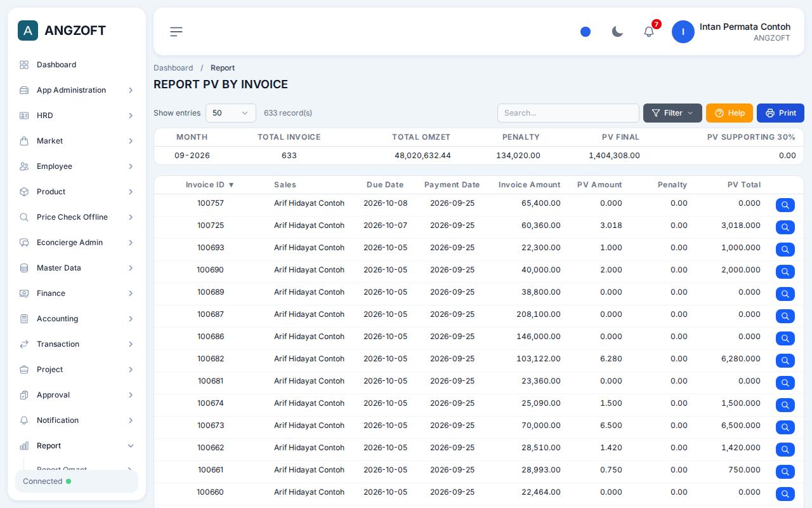Click the Approval clipboard icon
Image resolution: width=812 pixels, height=508 pixels.
coord(24,395)
